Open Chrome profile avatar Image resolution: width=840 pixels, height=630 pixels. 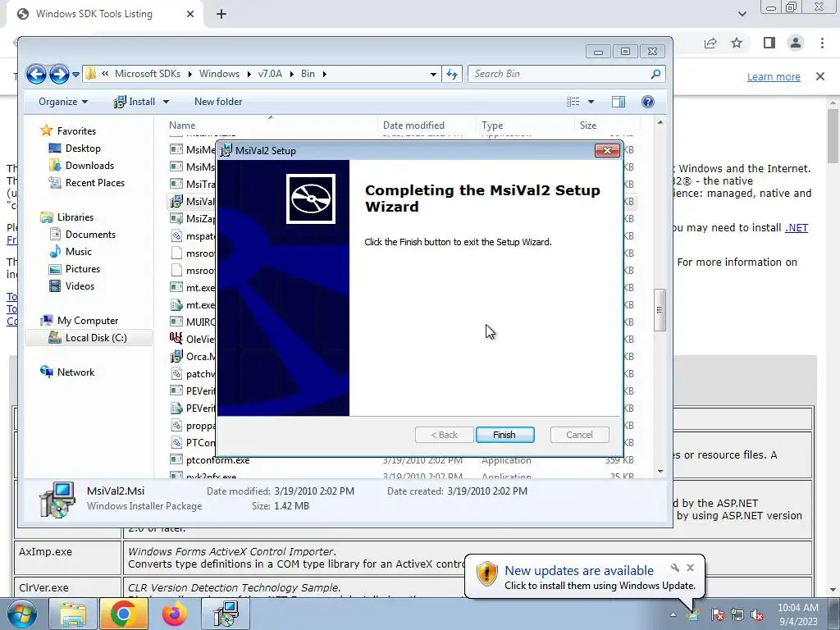point(796,43)
